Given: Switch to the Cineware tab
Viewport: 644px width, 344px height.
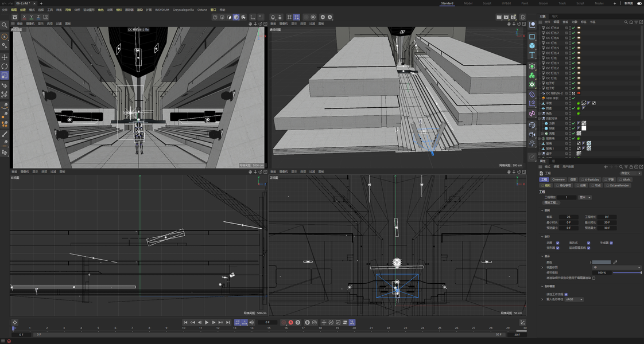Looking at the screenshot, I should (x=558, y=179).
